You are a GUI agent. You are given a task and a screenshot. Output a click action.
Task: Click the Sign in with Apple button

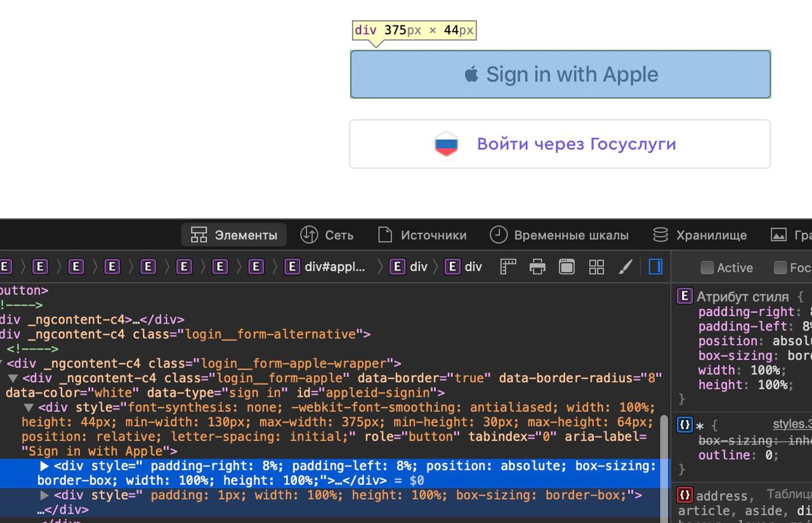tap(561, 74)
